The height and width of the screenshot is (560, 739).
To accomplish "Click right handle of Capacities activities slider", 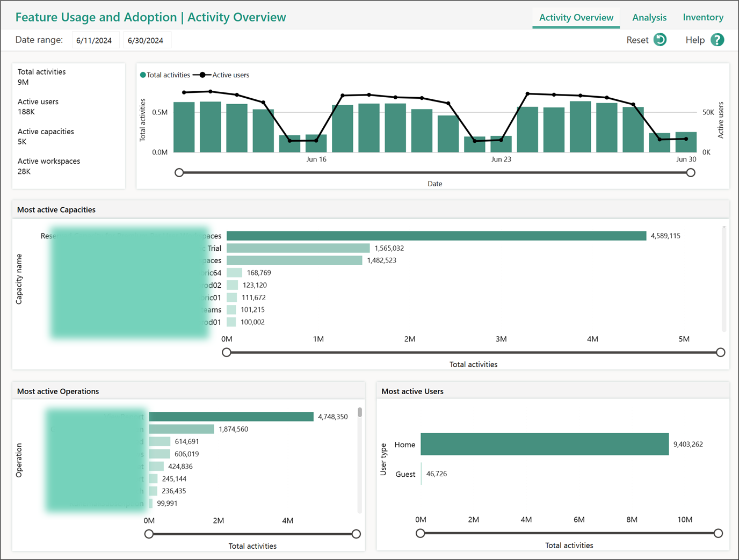I will pos(721,352).
